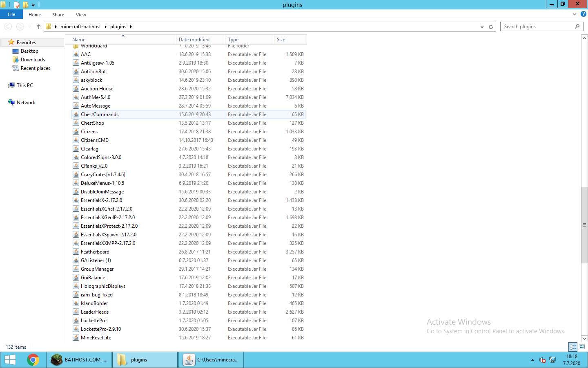588x368 pixels.
Task: Expand the chevron before minecraft-batihost in the path
Action: point(56,27)
